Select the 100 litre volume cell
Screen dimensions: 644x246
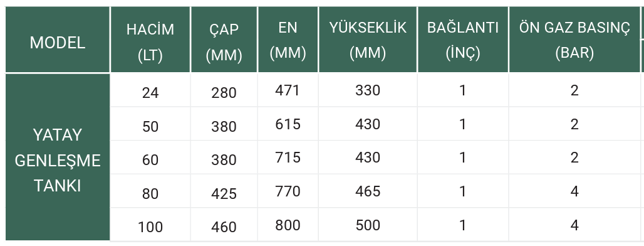(150, 225)
